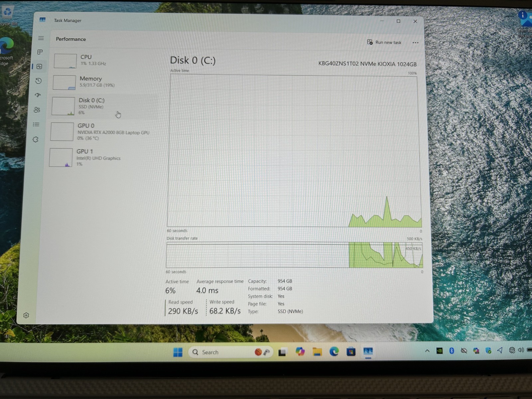Open Task View on the taskbar
Image resolution: width=532 pixels, height=399 pixels.
click(282, 352)
